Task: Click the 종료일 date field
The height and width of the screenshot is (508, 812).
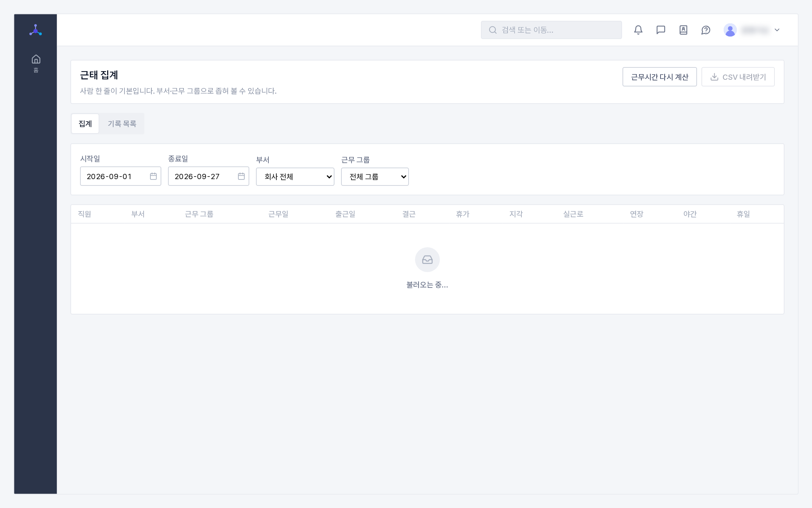Action: pyautogui.click(x=208, y=176)
